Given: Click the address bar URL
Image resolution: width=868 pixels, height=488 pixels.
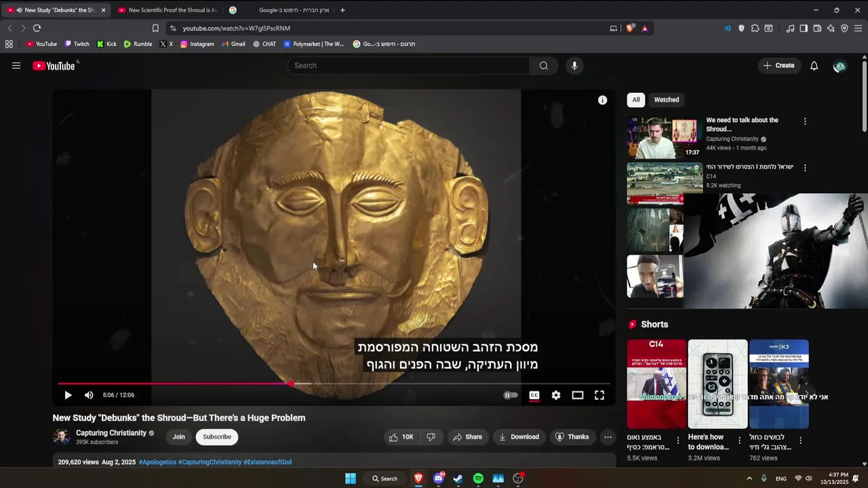Looking at the screenshot, I should pyautogui.click(x=237, y=28).
